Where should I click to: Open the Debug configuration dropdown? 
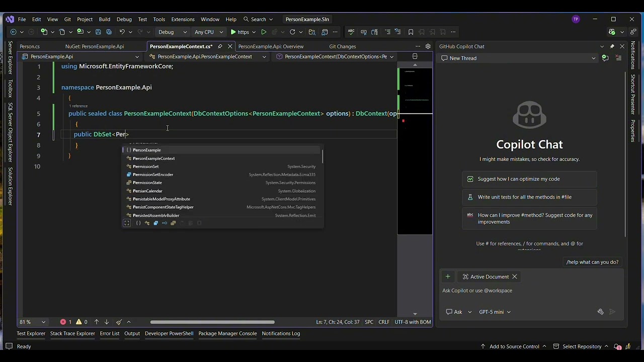pos(172,32)
